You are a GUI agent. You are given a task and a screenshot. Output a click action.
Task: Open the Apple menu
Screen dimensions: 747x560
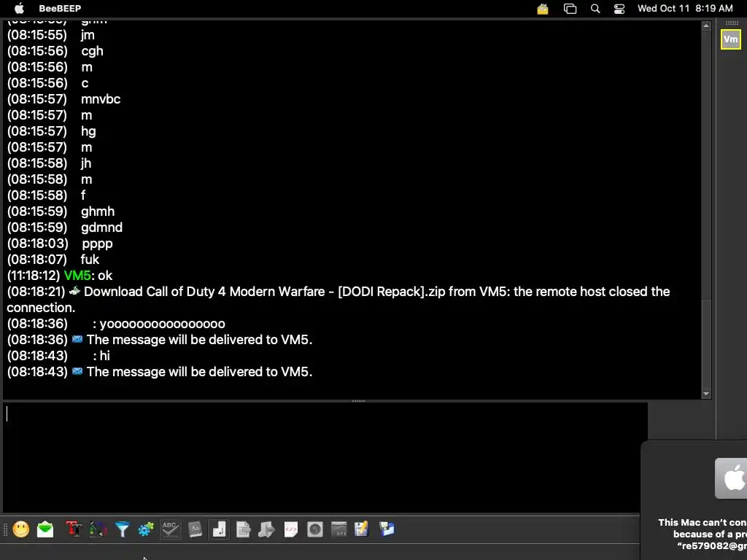tap(19, 8)
